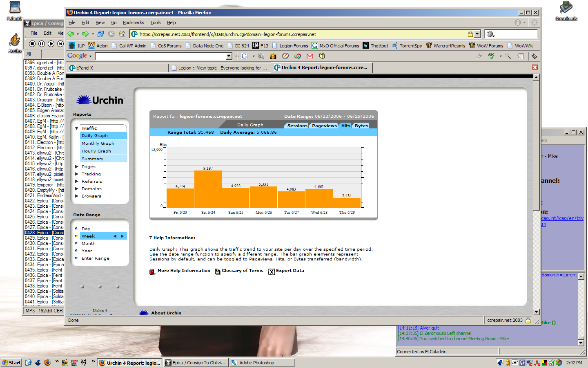
Task: Click the search engine selector icon
Action: [491, 34]
